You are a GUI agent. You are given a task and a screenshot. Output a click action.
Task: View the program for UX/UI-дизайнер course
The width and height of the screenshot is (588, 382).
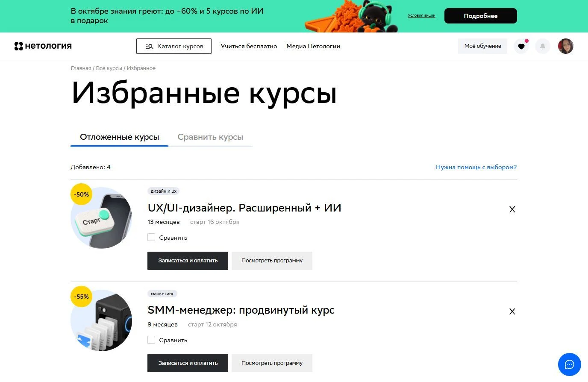(x=272, y=261)
